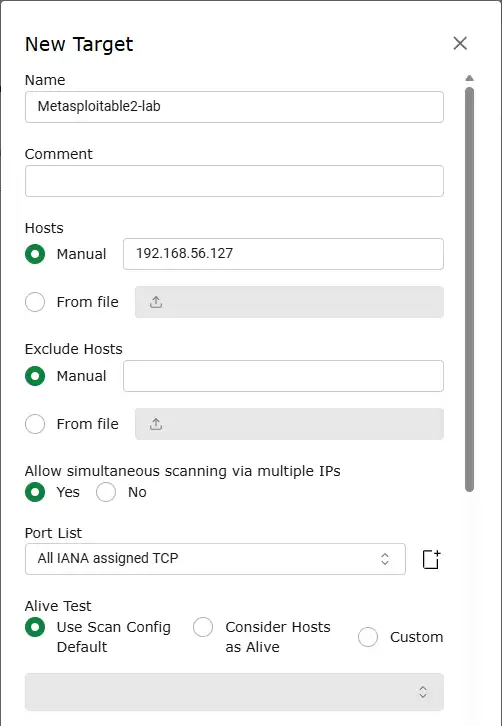Choose Yes for simultaneous scanning

point(35,492)
